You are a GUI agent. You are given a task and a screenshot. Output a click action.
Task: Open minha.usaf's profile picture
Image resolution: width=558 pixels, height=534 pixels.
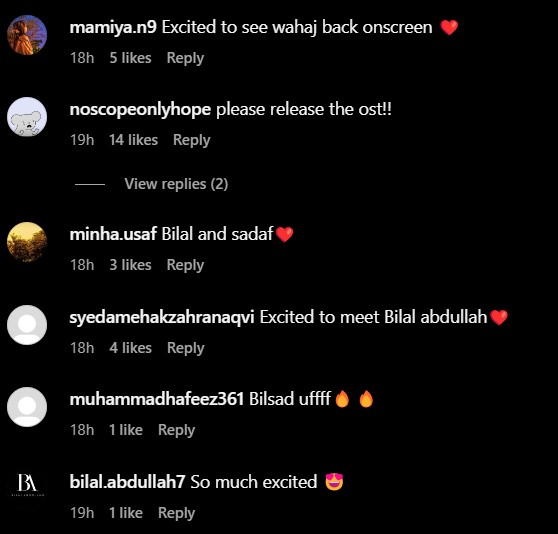point(27,242)
